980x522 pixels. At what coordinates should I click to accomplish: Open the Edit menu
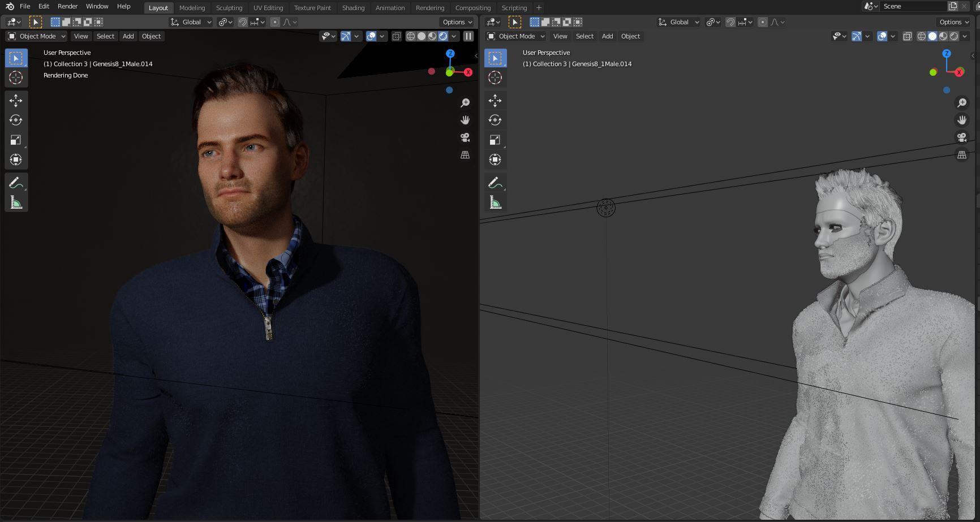pos(44,6)
